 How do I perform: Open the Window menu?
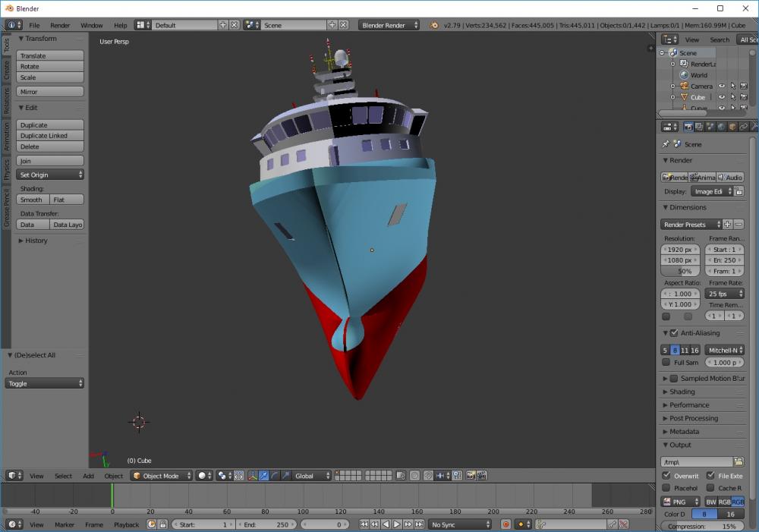[92, 25]
